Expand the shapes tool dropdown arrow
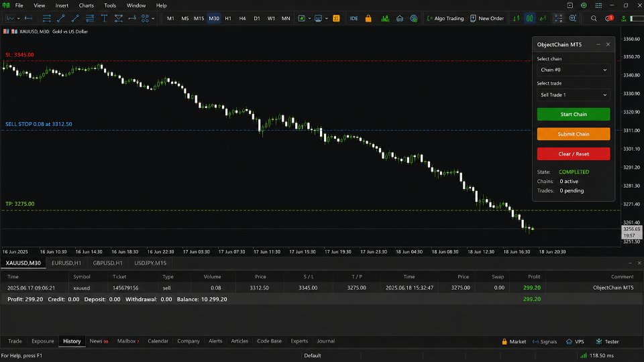644x362 pixels. [x=153, y=19]
